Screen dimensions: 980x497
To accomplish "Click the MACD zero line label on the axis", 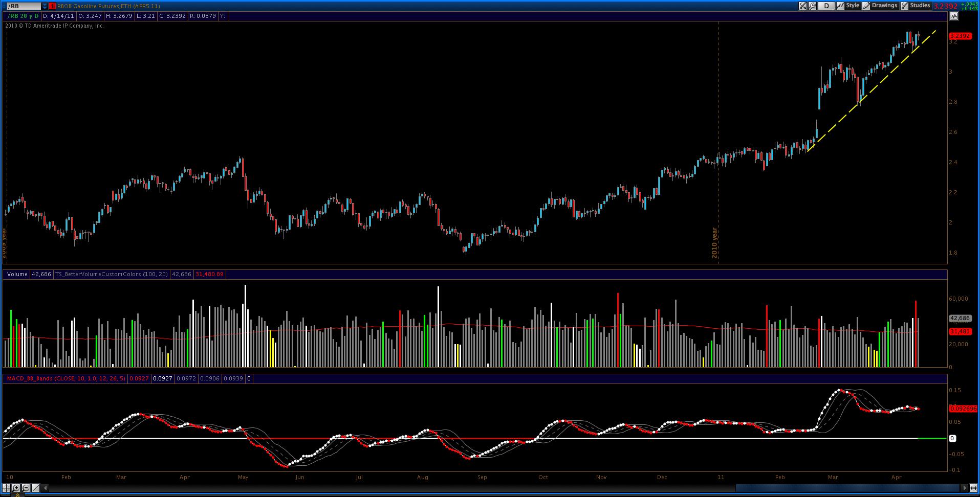I will 952,439.
